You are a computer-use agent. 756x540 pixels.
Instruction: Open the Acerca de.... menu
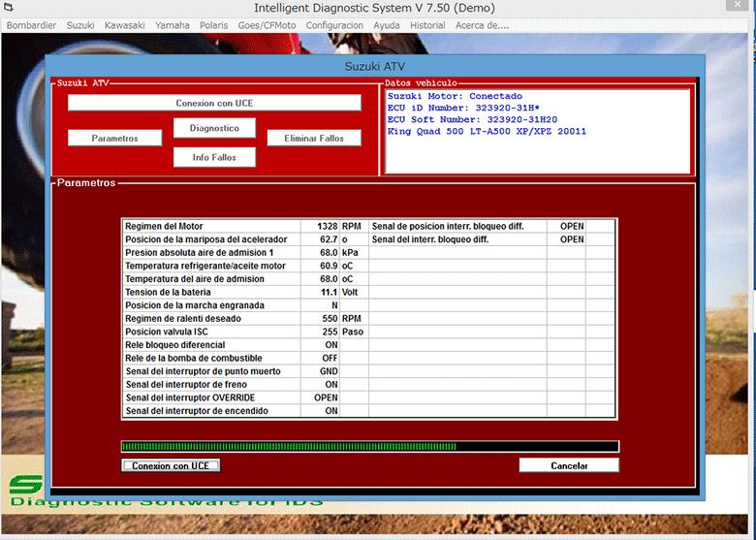(x=482, y=25)
